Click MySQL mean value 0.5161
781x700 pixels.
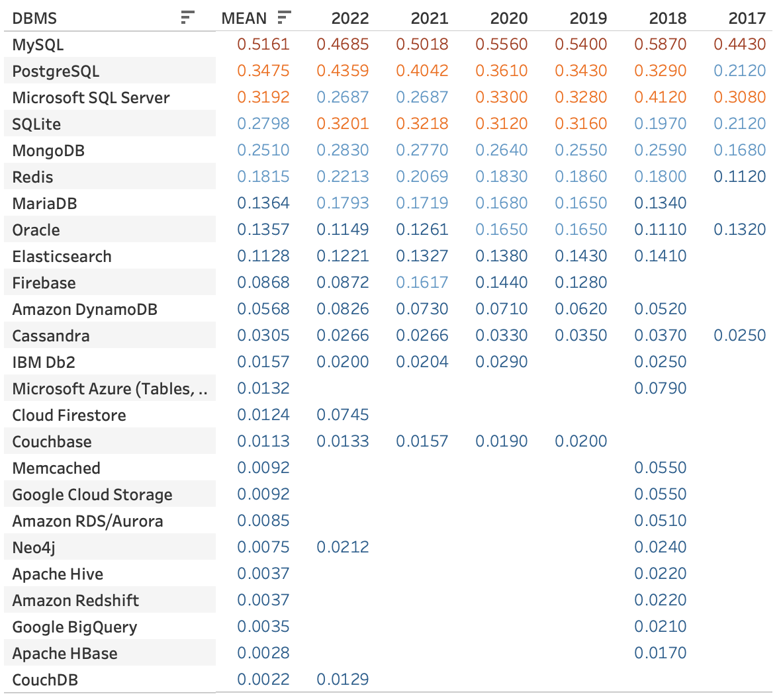tap(263, 44)
